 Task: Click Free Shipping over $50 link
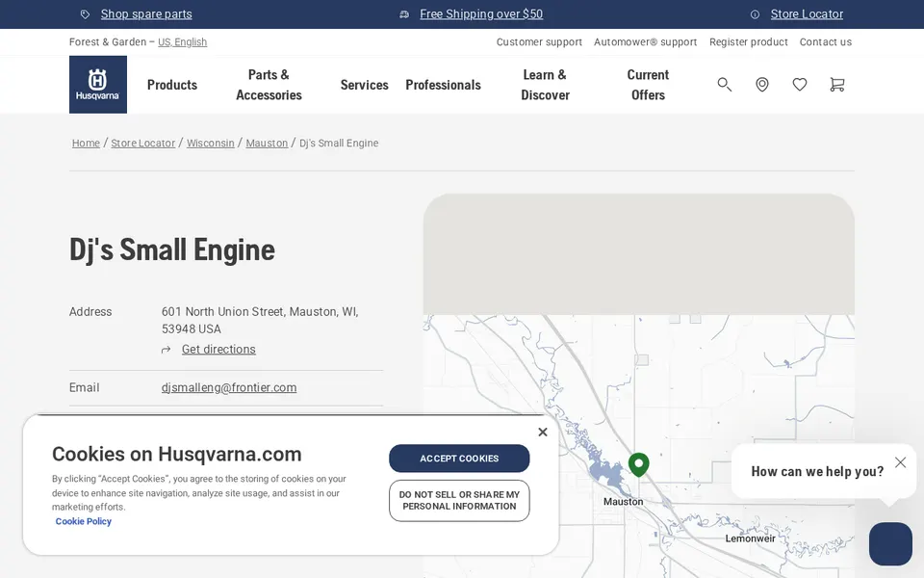481,14
